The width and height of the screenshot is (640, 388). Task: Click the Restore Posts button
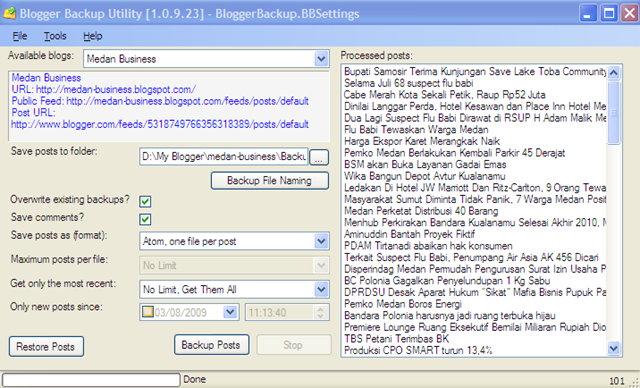pyautogui.click(x=46, y=347)
